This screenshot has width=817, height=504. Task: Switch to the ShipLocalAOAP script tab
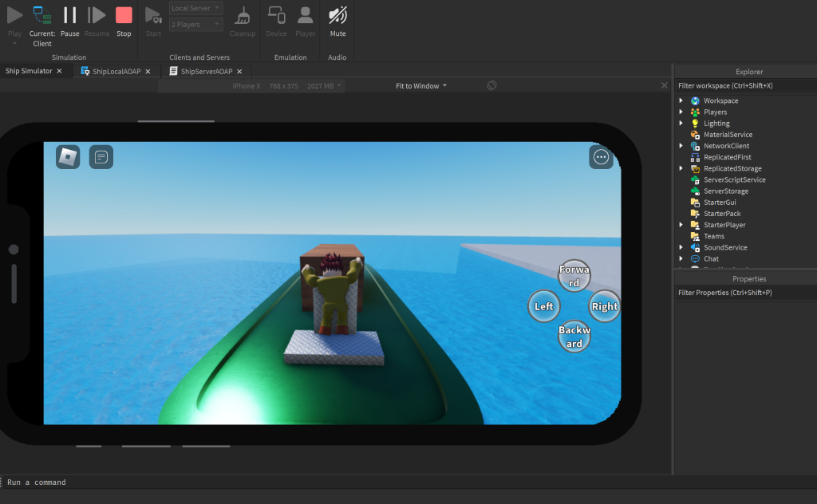point(116,71)
